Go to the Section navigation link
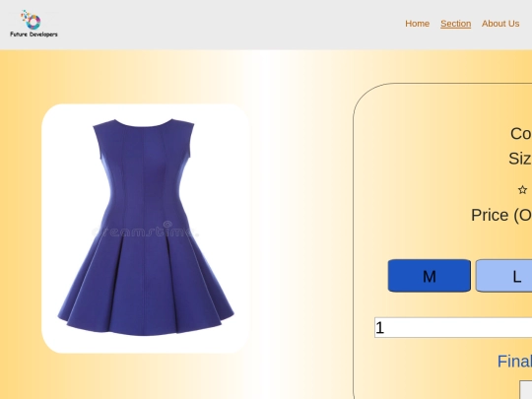The height and width of the screenshot is (399, 532). 456,24
